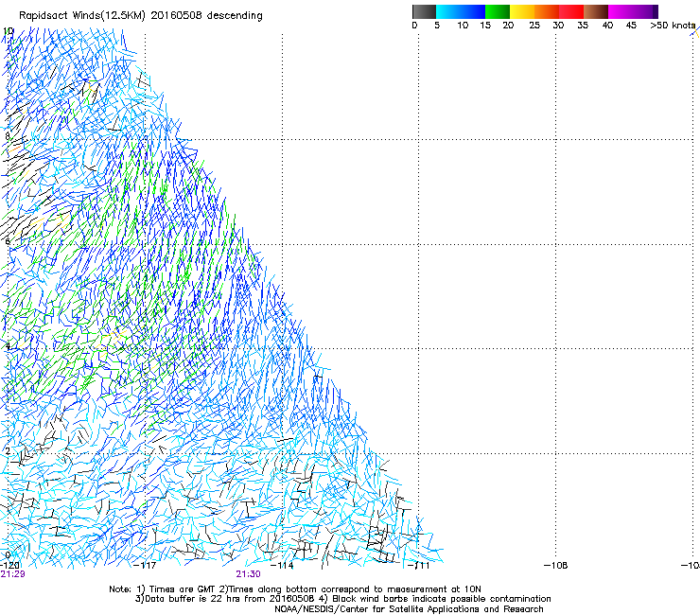700x615 pixels.
Task: Click the '15' legend scale label
Action: (x=485, y=26)
